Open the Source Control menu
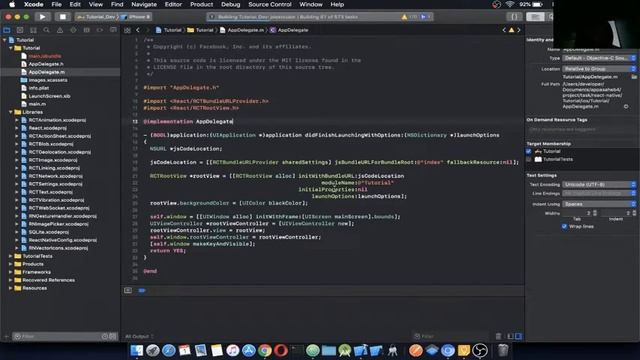Image resolution: width=640 pixels, height=360 pixels. click(270, 4)
